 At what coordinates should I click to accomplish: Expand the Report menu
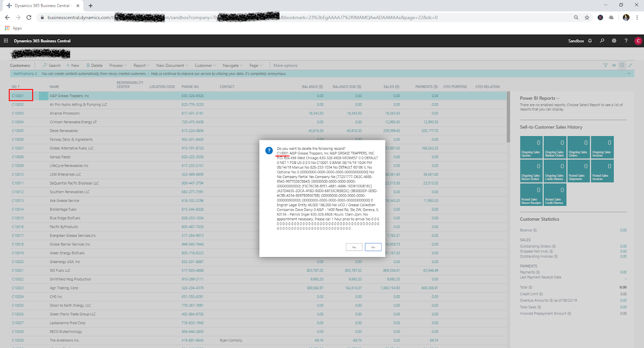[x=141, y=65]
